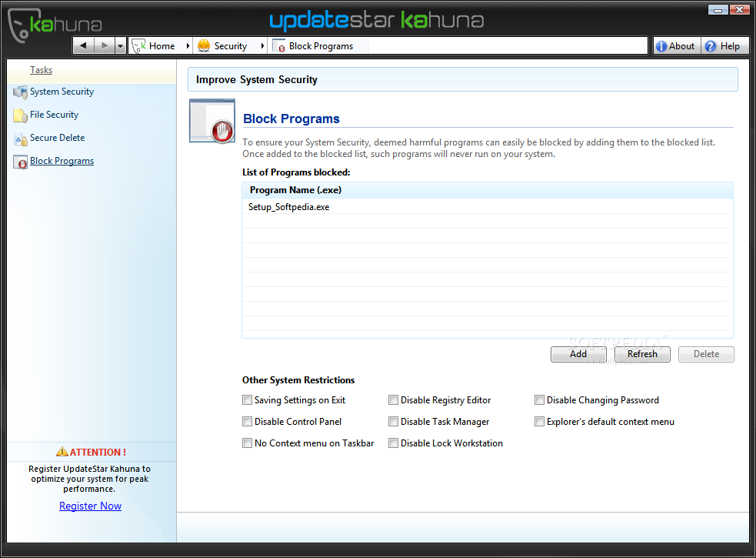Click the blue About info icon
The width and height of the screenshot is (756, 558).
tap(661, 46)
